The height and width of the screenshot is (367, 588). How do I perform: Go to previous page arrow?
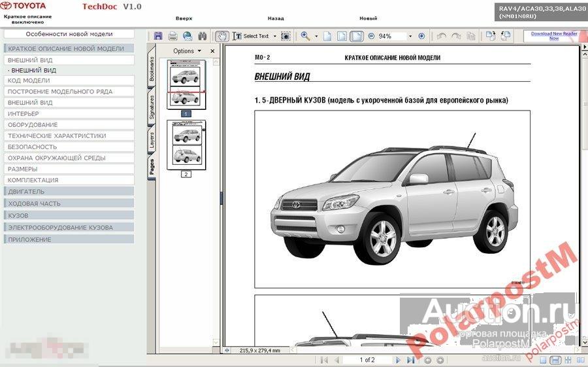point(336,360)
